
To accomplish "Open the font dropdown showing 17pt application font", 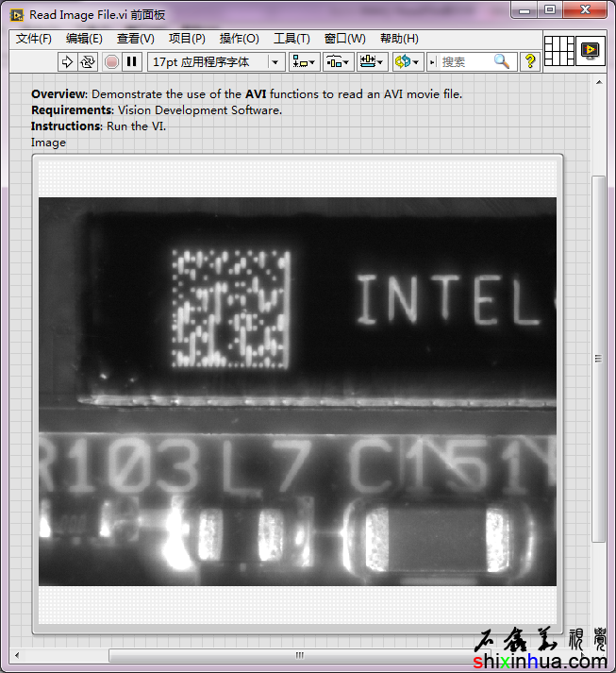I will (216, 61).
